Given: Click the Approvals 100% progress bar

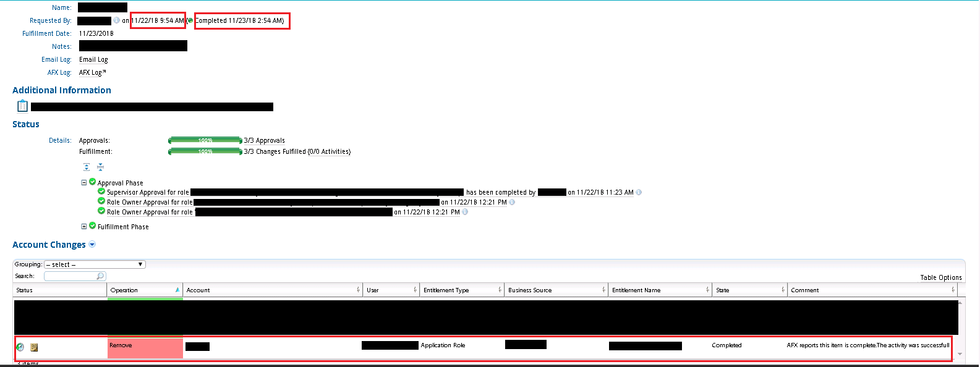Looking at the screenshot, I should (205, 141).
